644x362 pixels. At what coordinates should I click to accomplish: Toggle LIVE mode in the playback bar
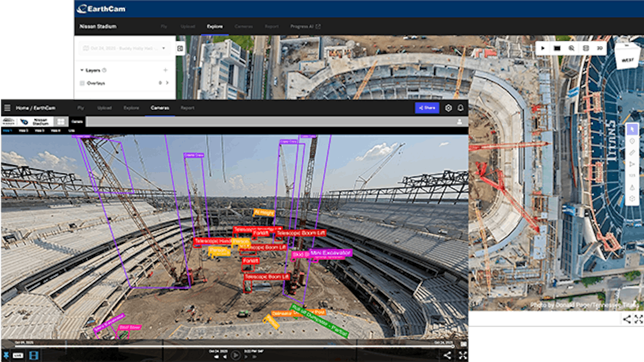click(x=18, y=355)
